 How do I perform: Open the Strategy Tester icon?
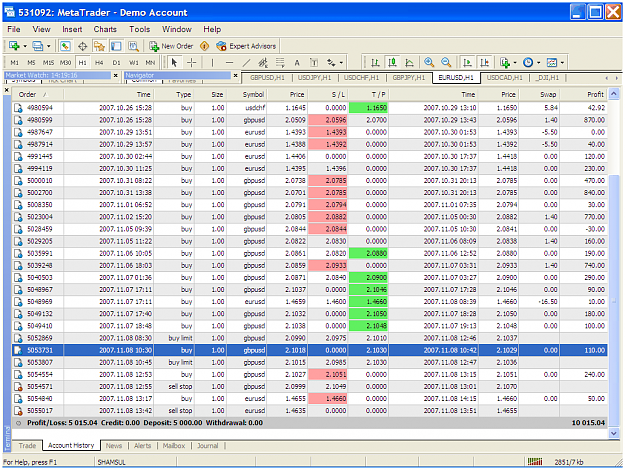(x=133, y=46)
